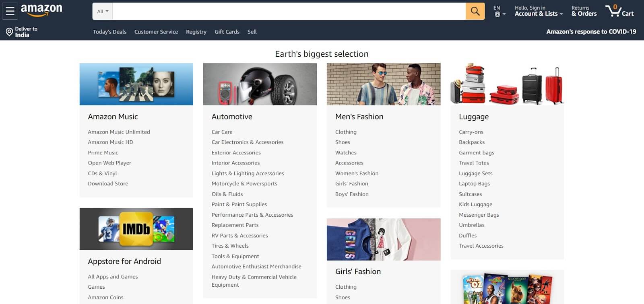Open Clothing under Men's Fashion
This screenshot has width=644, height=304.
click(x=346, y=132)
